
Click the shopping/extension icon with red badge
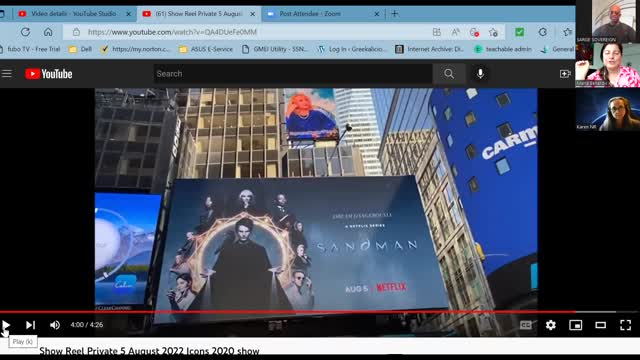pyautogui.click(x=474, y=32)
